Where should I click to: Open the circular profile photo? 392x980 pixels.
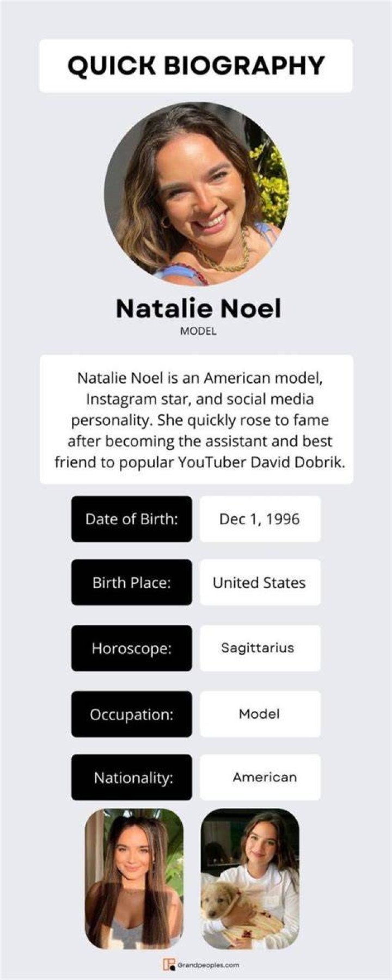coord(197,194)
